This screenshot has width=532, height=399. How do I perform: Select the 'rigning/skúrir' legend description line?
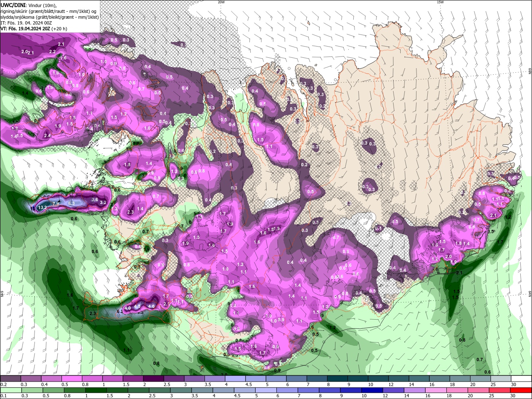[x=49, y=11]
